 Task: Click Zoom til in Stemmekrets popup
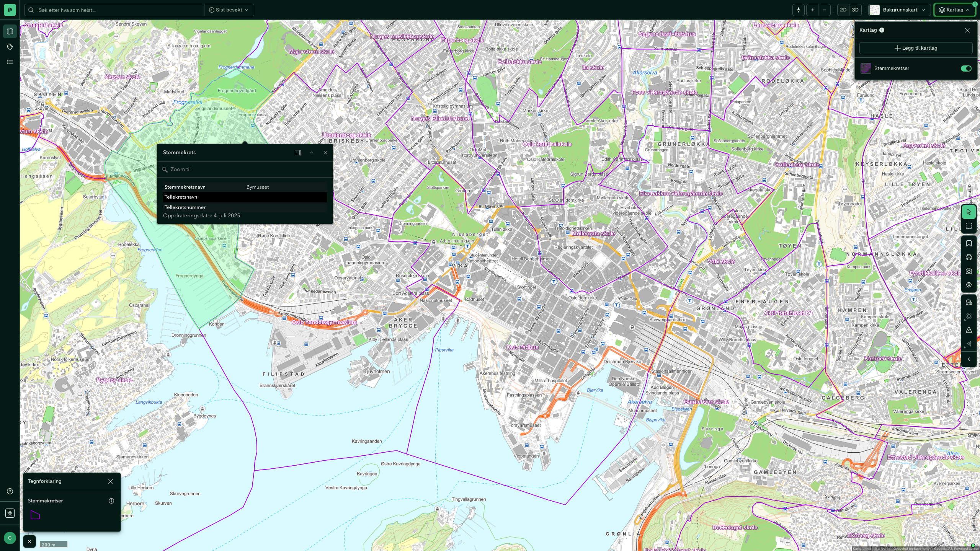point(176,169)
